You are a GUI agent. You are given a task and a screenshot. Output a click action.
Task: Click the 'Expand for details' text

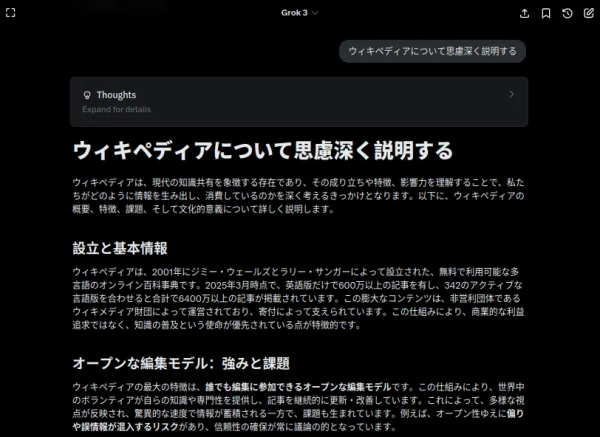click(x=116, y=109)
